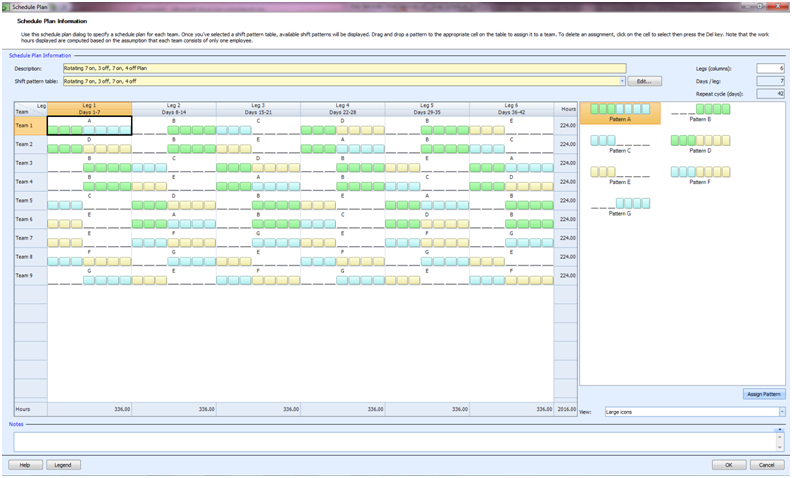This screenshot has width=792, height=478.
Task: Click Team 4 Leg 4 pattern cell
Action: (342, 182)
